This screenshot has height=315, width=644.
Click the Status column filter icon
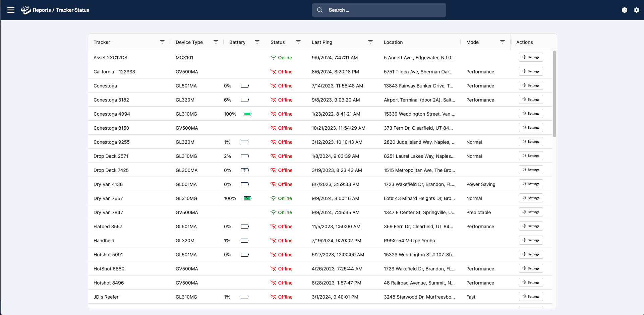[x=298, y=42]
